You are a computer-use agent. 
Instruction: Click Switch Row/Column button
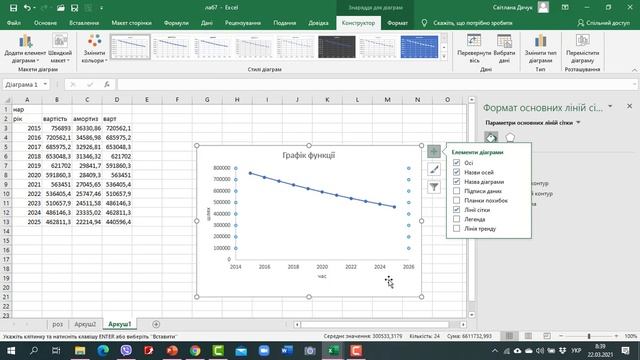pyautogui.click(x=474, y=49)
